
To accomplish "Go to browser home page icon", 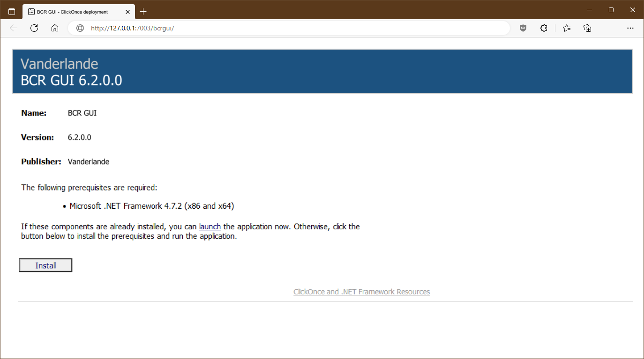I will [x=55, y=28].
